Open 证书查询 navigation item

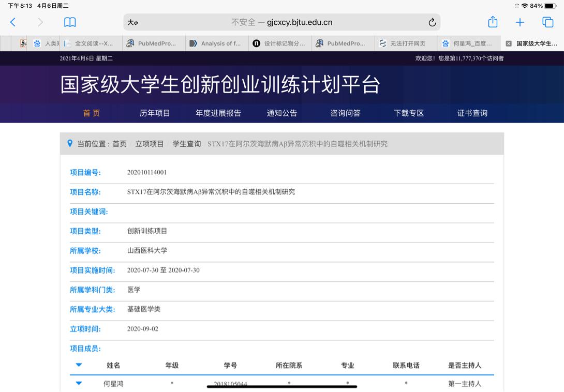coord(472,113)
